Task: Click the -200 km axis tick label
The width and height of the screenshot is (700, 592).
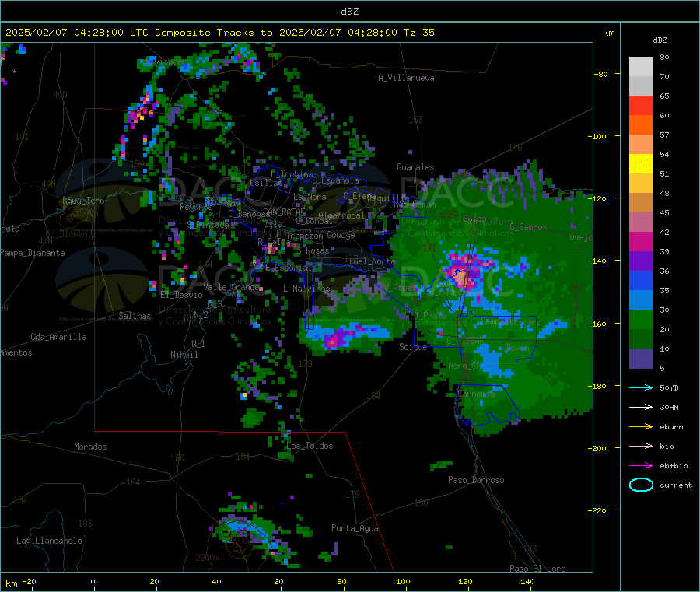Action: point(597,448)
